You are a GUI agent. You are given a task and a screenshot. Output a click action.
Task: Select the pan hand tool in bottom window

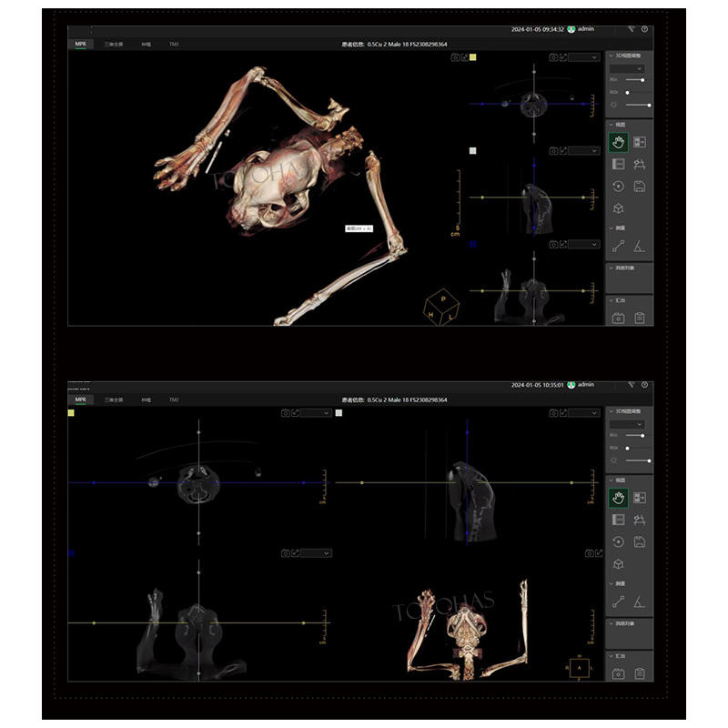(x=618, y=498)
